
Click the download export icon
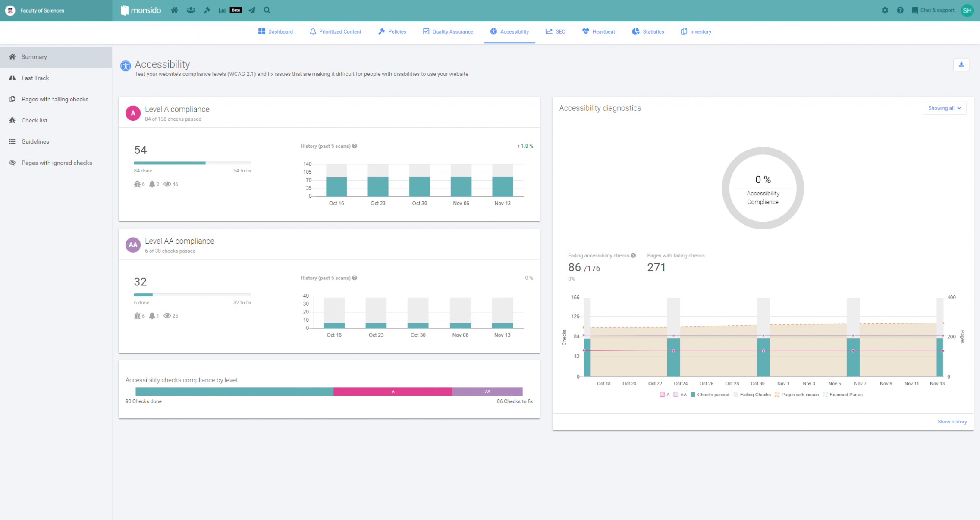coord(961,65)
